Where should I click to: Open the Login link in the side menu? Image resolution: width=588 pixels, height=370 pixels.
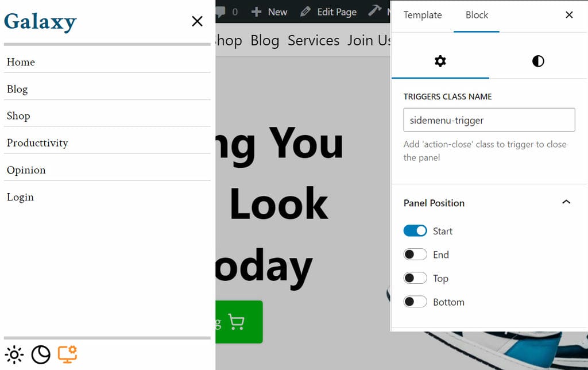20,197
